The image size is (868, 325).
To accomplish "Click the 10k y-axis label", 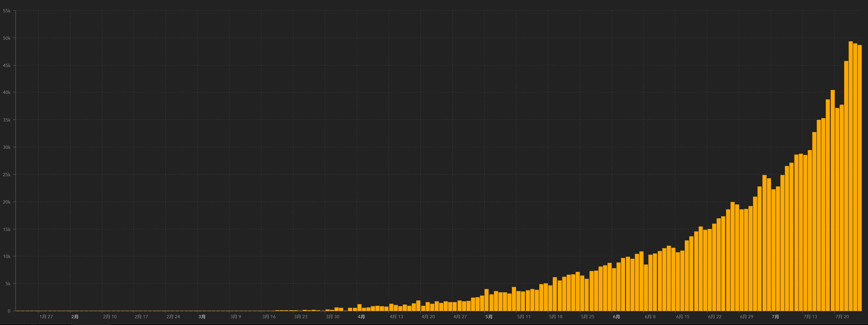I will [7, 257].
